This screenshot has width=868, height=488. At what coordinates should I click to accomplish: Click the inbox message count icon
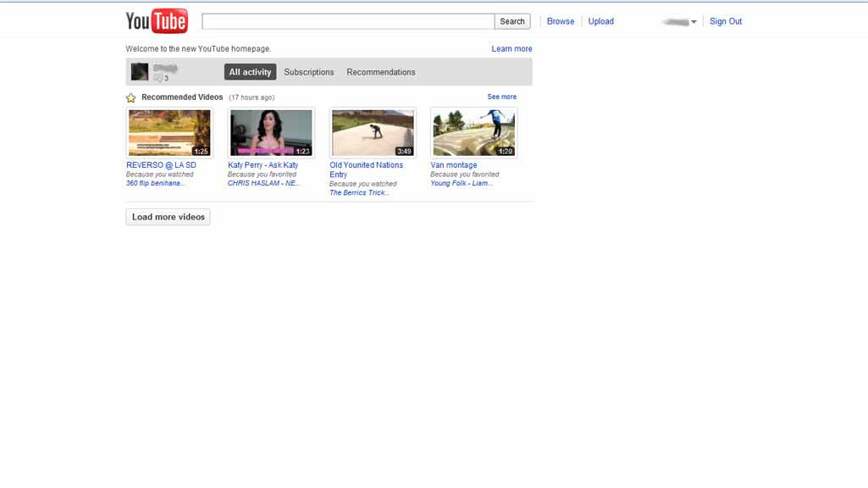pyautogui.click(x=158, y=78)
